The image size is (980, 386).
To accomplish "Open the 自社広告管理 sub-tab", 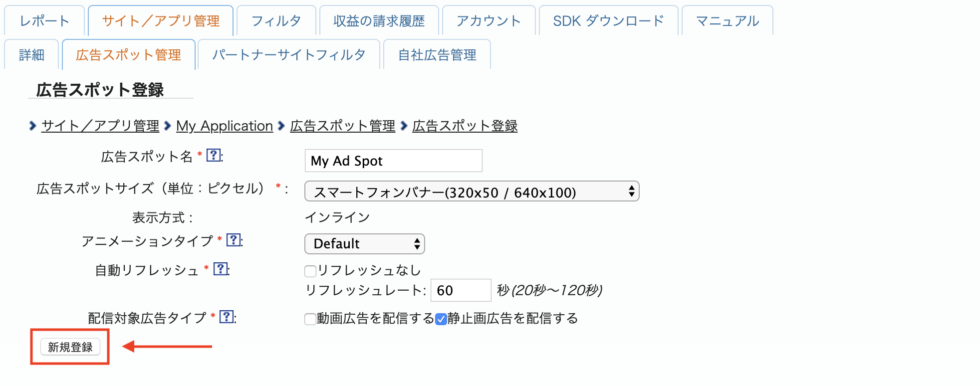I will (x=437, y=55).
